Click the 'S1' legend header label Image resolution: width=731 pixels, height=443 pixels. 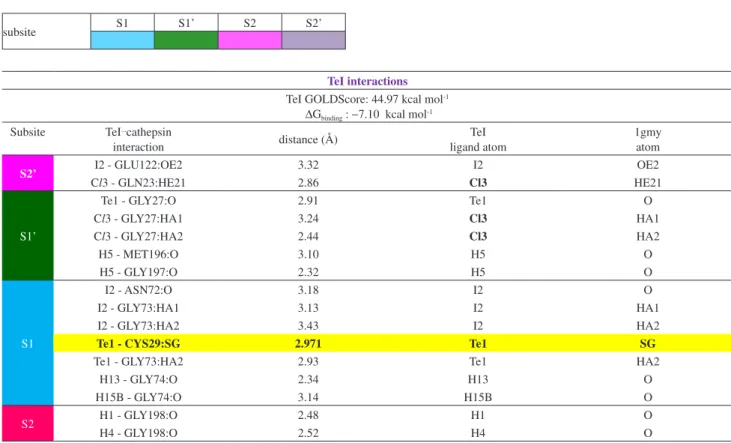point(122,23)
